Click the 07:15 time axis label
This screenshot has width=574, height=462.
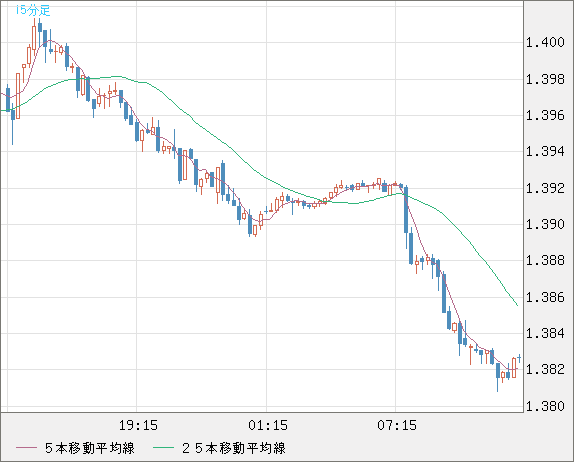[x=397, y=425]
